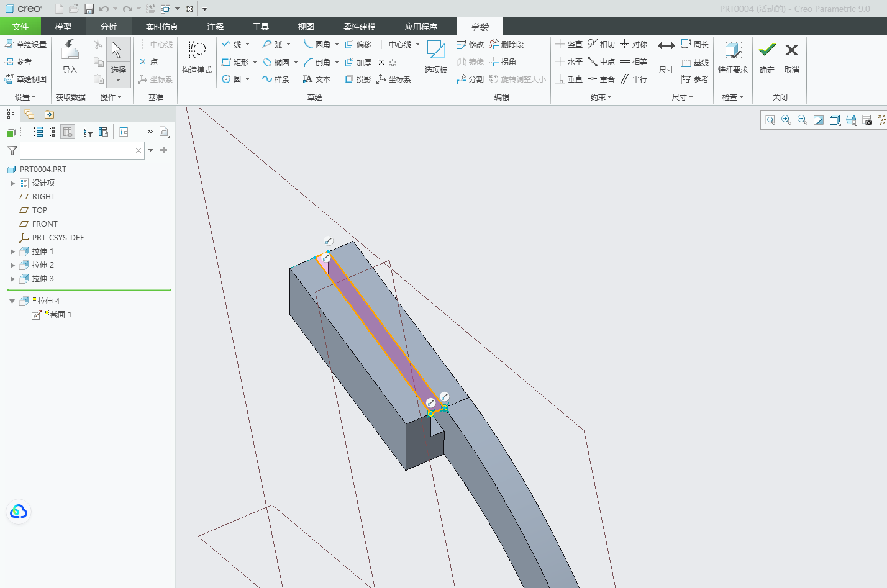Click the 投影 project tool
This screenshot has height=588, width=887.
358,79
